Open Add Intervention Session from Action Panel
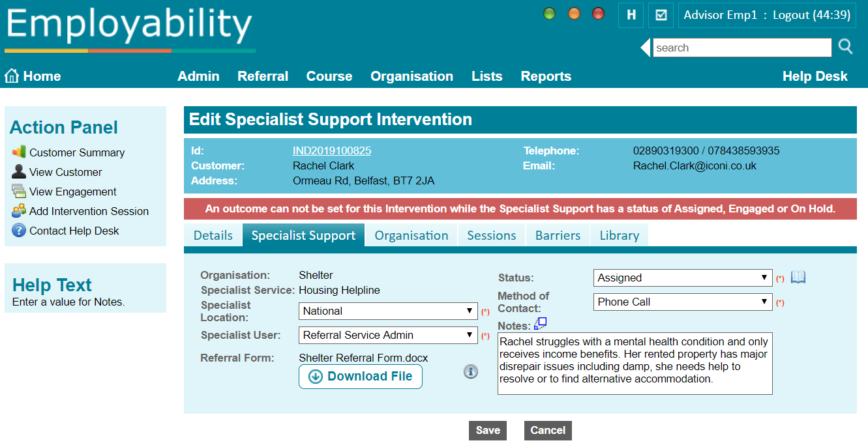The width and height of the screenshot is (868, 445). (89, 210)
